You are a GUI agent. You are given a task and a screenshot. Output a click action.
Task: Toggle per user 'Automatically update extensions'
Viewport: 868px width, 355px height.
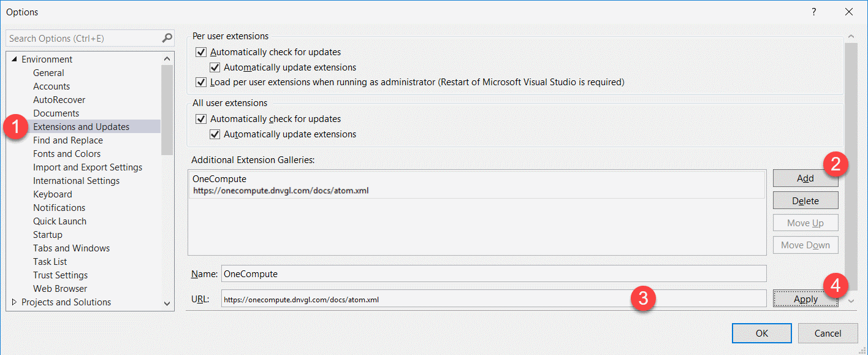215,67
